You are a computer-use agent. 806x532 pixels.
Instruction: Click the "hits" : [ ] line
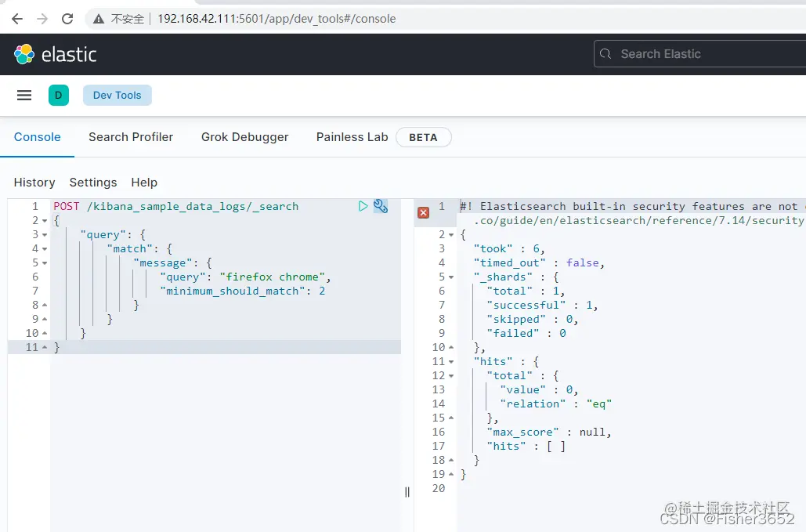(x=526, y=446)
